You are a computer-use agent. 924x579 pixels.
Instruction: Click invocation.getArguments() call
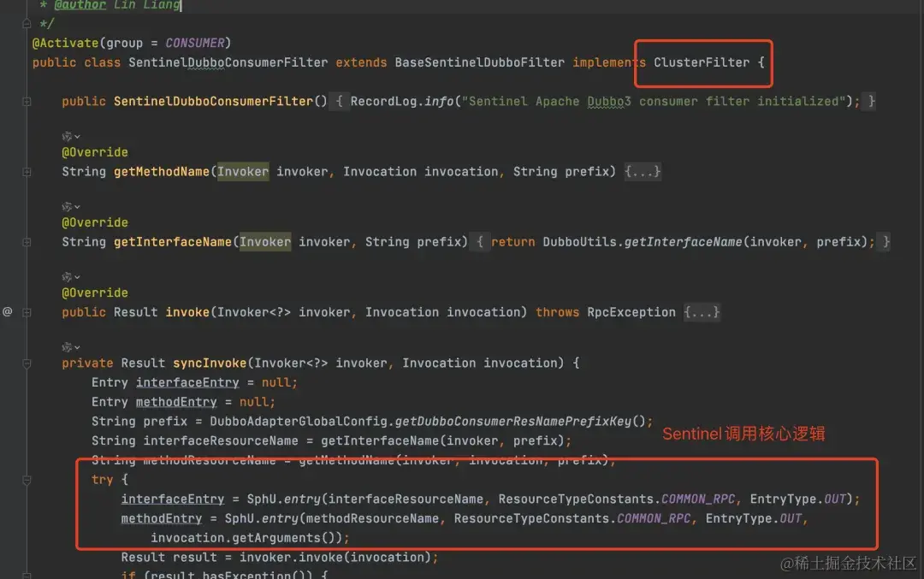(246, 538)
